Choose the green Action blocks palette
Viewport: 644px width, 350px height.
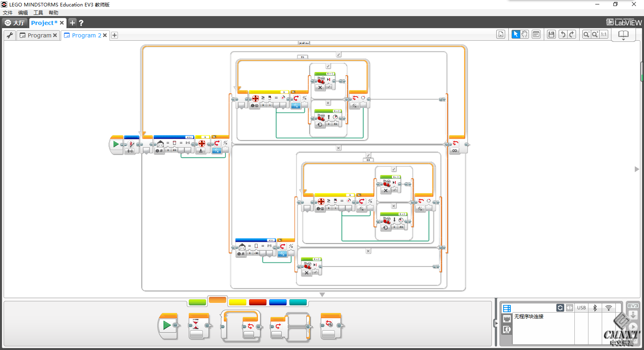[x=197, y=302]
